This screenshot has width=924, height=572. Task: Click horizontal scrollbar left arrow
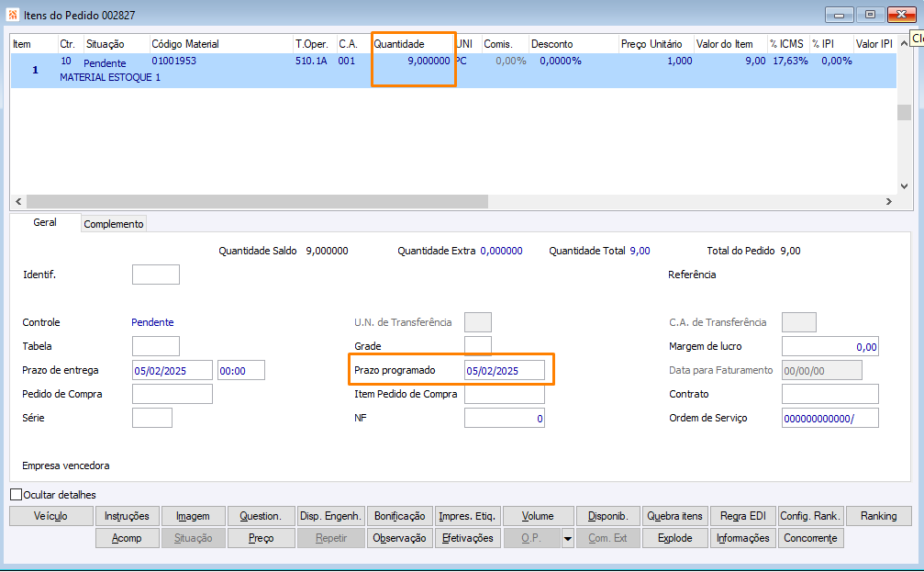tap(18, 202)
